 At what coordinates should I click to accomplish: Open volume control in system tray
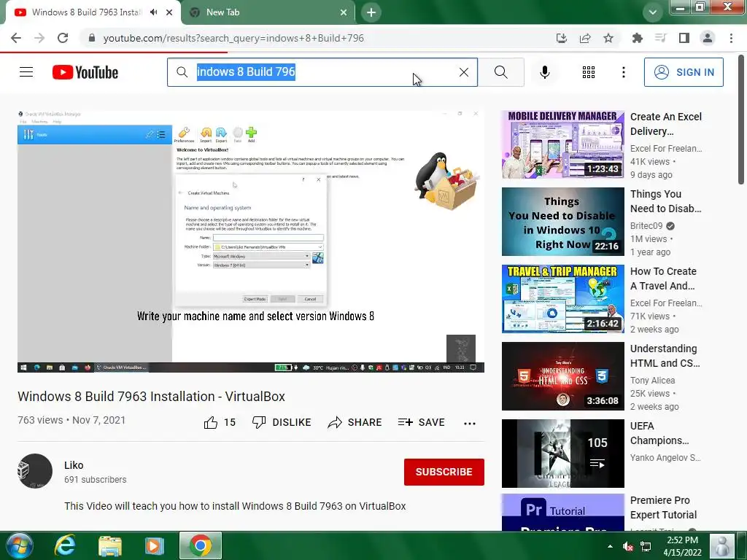[x=628, y=546]
